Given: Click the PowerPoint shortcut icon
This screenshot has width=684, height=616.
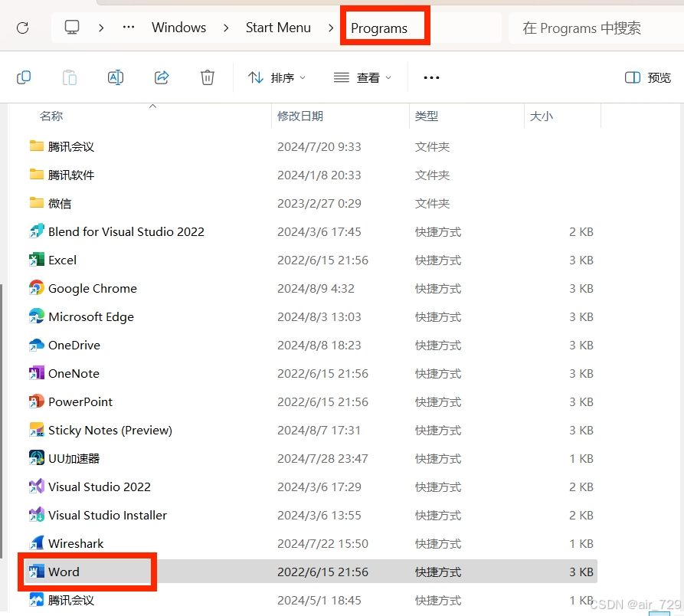Looking at the screenshot, I should point(37,401).
